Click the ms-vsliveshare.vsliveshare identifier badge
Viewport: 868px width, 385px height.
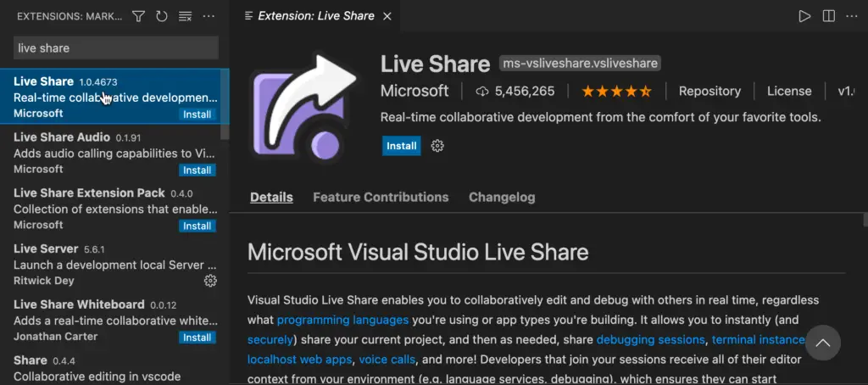pos(580,63)
